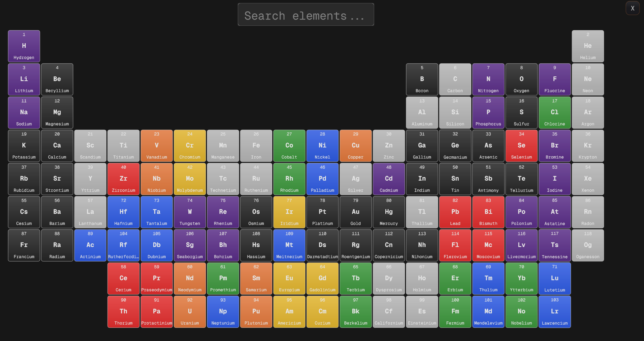Open the red Flerovium tile

click(455, 245)
